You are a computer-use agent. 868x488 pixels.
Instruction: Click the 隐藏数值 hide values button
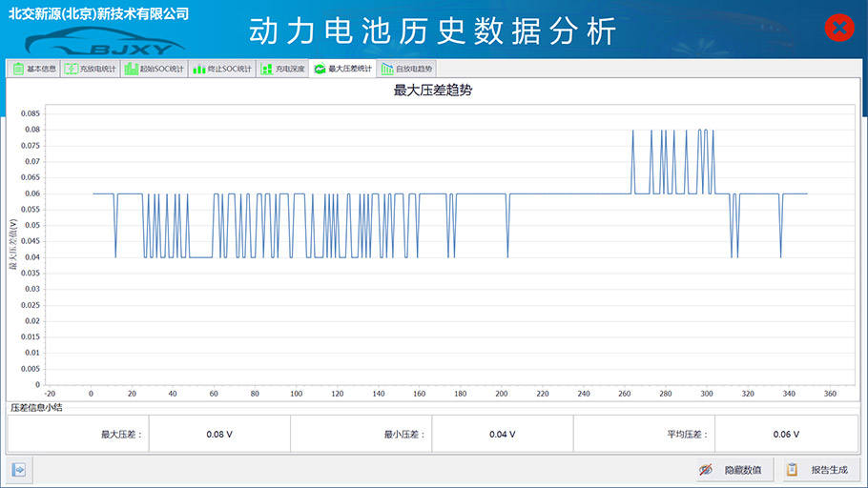(731, 470)
